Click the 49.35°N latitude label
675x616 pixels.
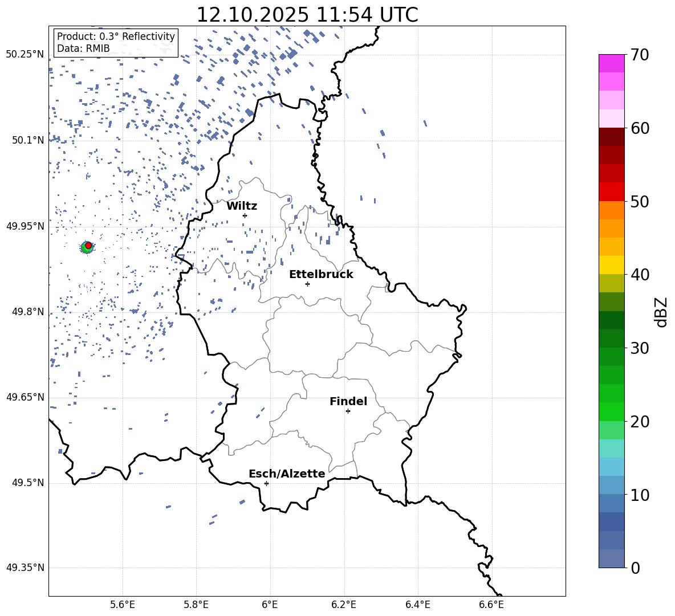click(25, 568)
